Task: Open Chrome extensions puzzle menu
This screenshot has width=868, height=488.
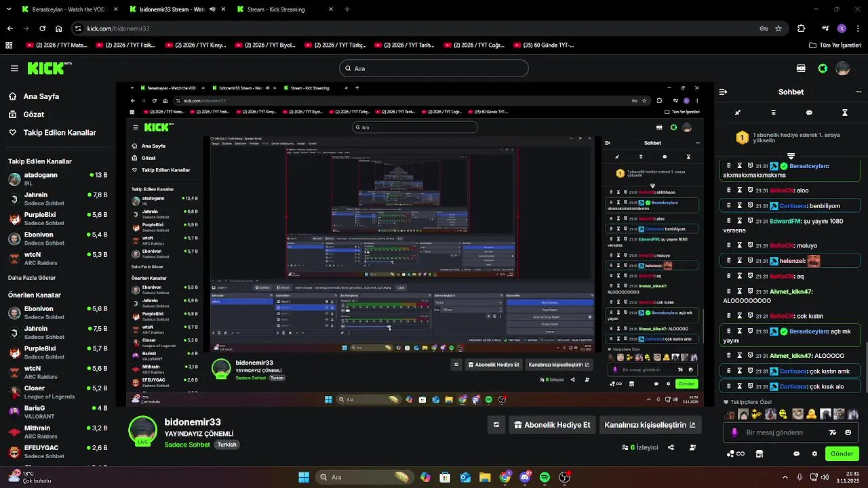Action: tap(801, 28)
